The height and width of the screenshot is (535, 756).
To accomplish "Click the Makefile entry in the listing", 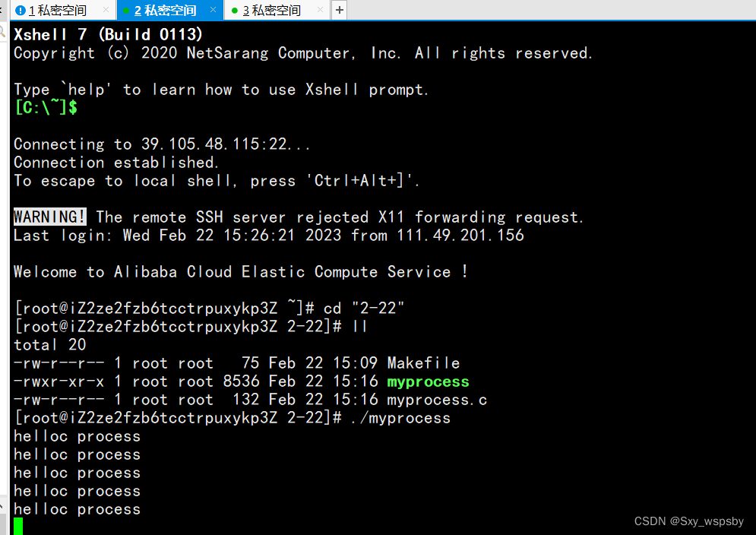I will tap(423, 363).
